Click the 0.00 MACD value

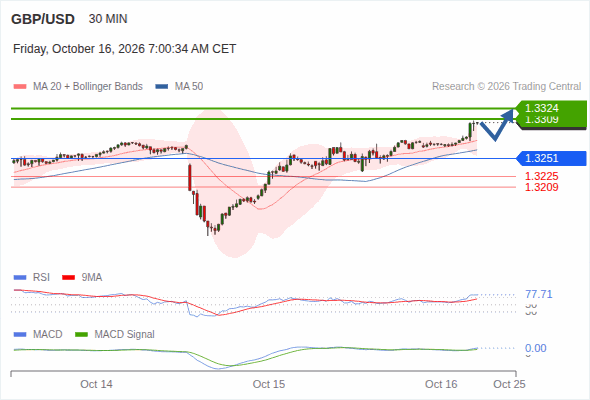536,348
